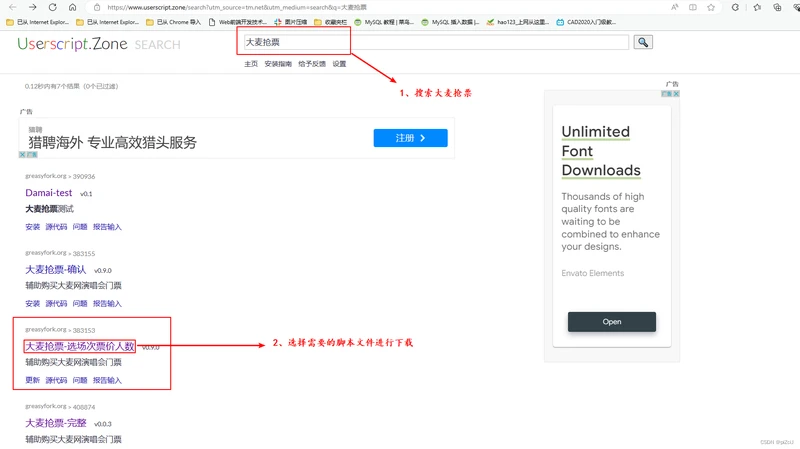800x449 pixels.
Task: Open split screen view icon
Action: click(693, 7)
